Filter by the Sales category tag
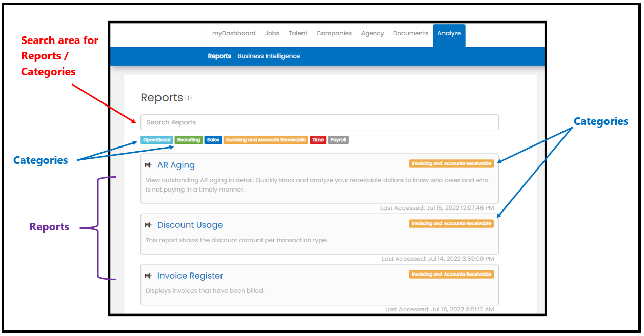This screenshot has height=336, width=644. (213, 140)
